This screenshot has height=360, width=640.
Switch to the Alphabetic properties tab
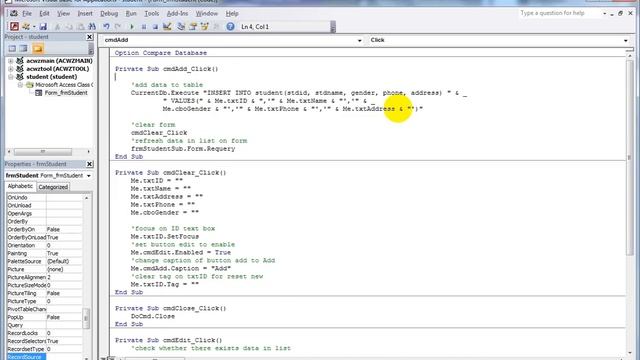point(20,187)
